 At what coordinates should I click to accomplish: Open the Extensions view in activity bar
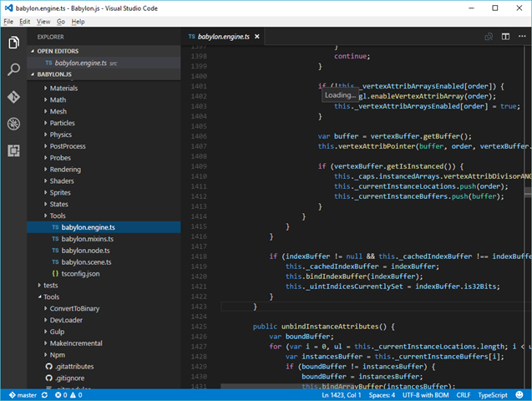[13, 150]
